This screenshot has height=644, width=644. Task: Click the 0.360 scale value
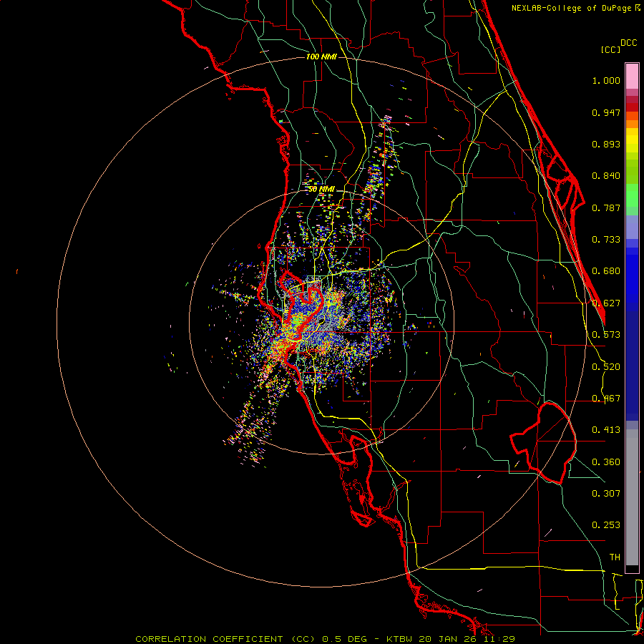[x=606, y=462]
